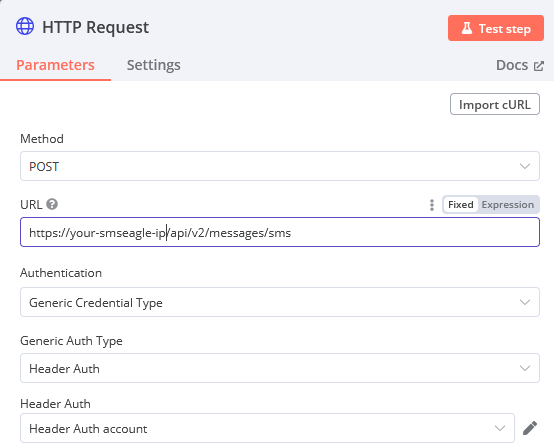The height and width of the screenshot is (443, 554).
Task: Edit Header Auth credential with pencil icon
Action: (530, 428)
